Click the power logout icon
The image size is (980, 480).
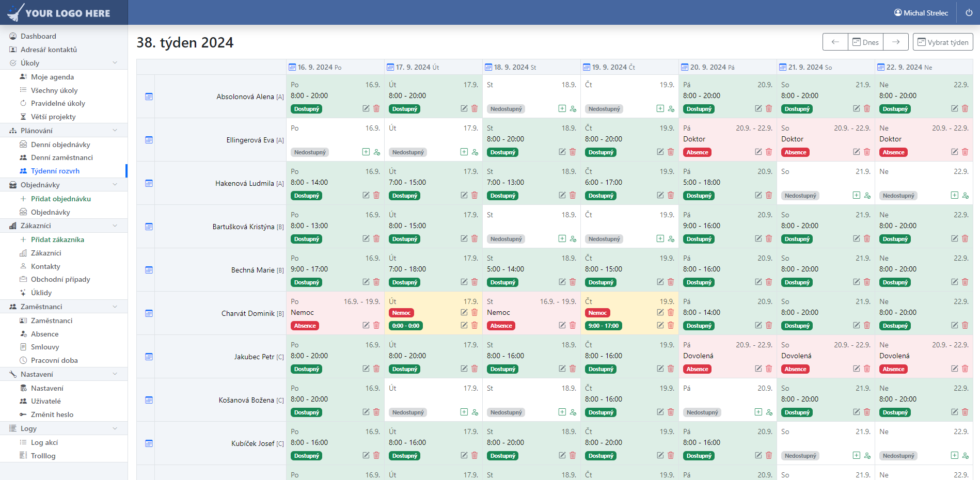point(969,13)
